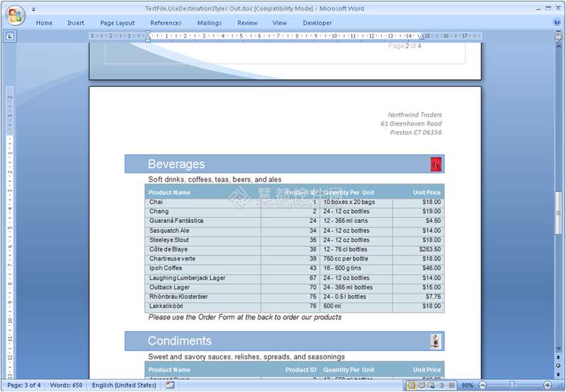This screenshot has width=566, height=392.
Task: Click the Next Page double-arrow button
Action: click(558, 374)
